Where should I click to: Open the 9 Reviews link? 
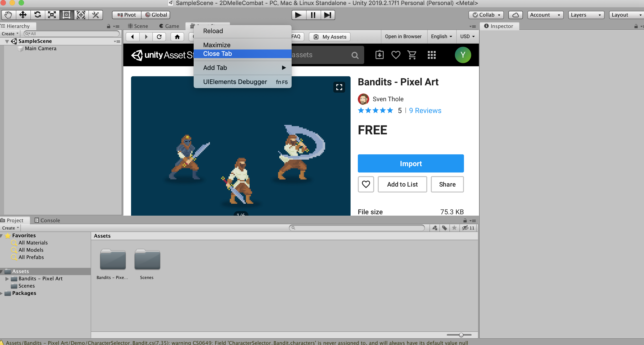(x=425, y=111)
